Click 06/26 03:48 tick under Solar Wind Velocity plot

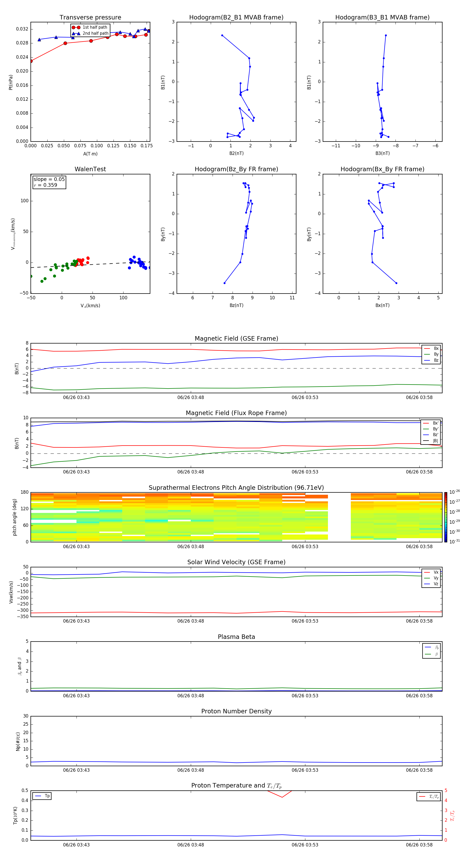(191, 621)
